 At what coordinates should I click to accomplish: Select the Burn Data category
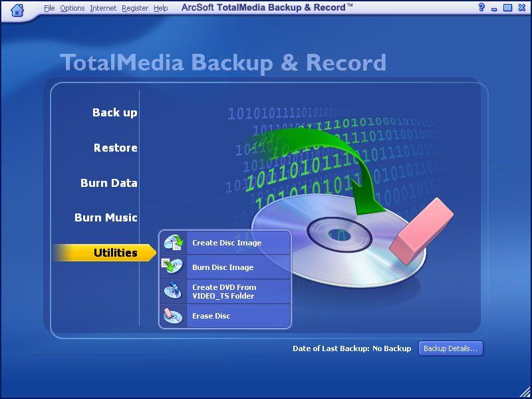coord(109,183)
